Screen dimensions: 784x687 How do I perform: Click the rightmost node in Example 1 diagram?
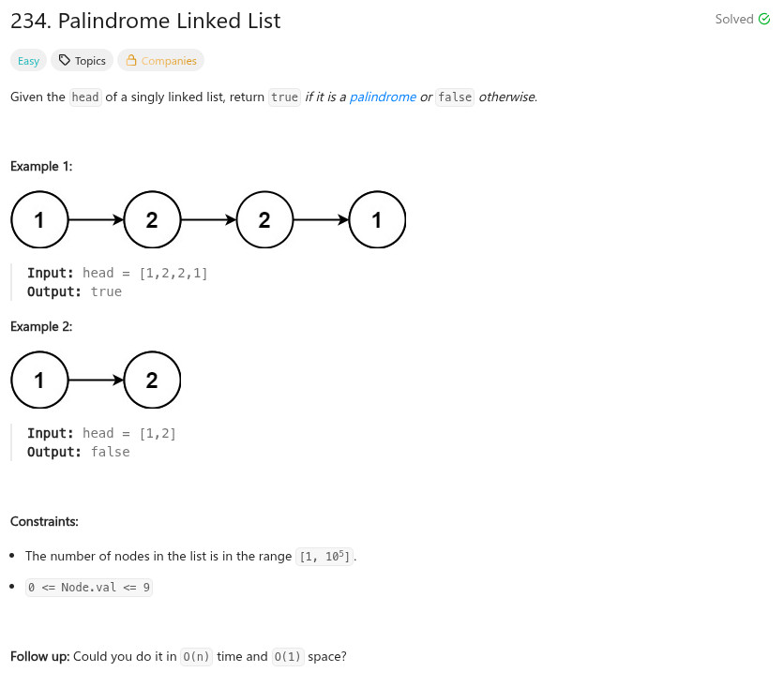(x=377, y=220)
